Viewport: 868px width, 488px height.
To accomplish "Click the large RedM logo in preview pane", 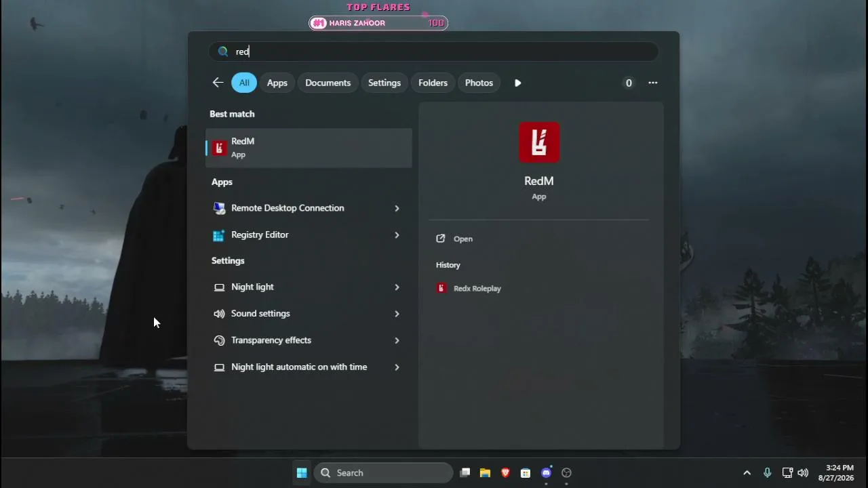I will [x=539, y=142].
